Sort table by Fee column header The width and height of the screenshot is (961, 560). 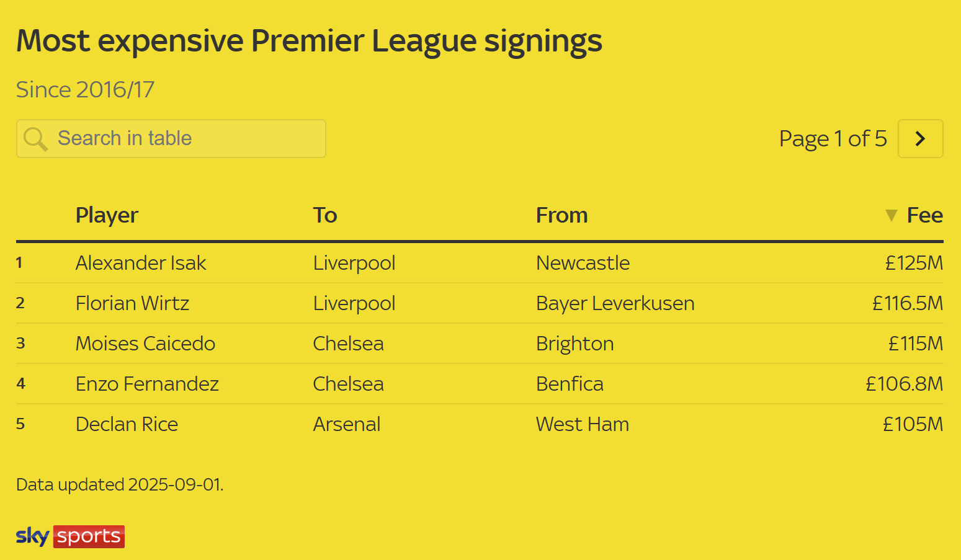pos(924,215)
